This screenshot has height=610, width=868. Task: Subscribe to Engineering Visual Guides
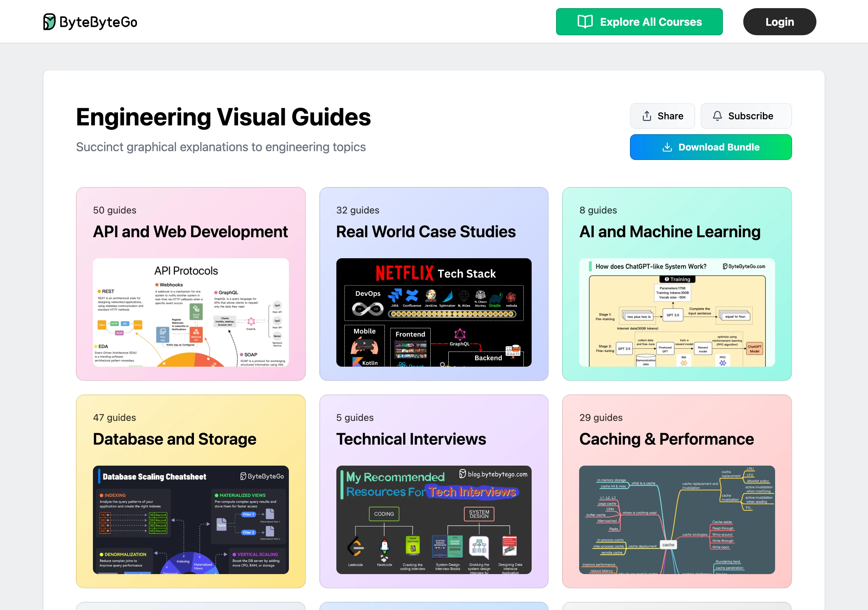[x=746, y=116]
